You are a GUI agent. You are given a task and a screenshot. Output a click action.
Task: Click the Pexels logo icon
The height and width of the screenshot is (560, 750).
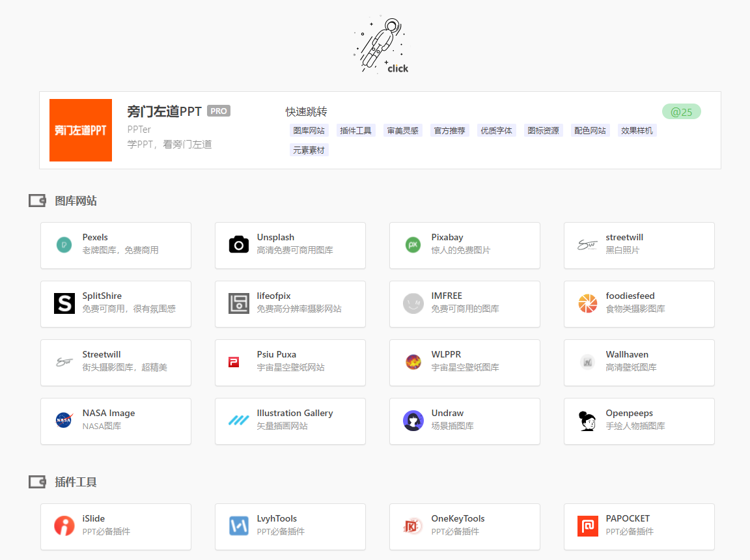click(x=64, y=245)
